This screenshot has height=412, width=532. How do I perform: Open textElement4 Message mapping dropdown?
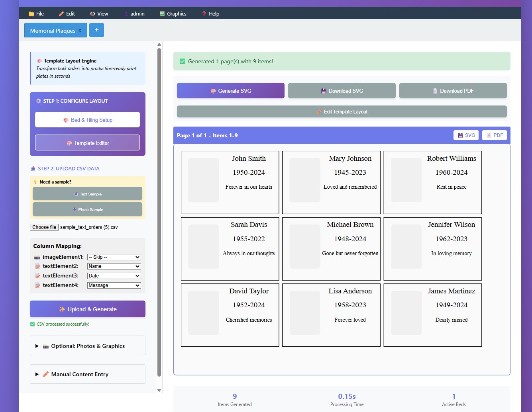pyautogui.click(x=114, y=285)
